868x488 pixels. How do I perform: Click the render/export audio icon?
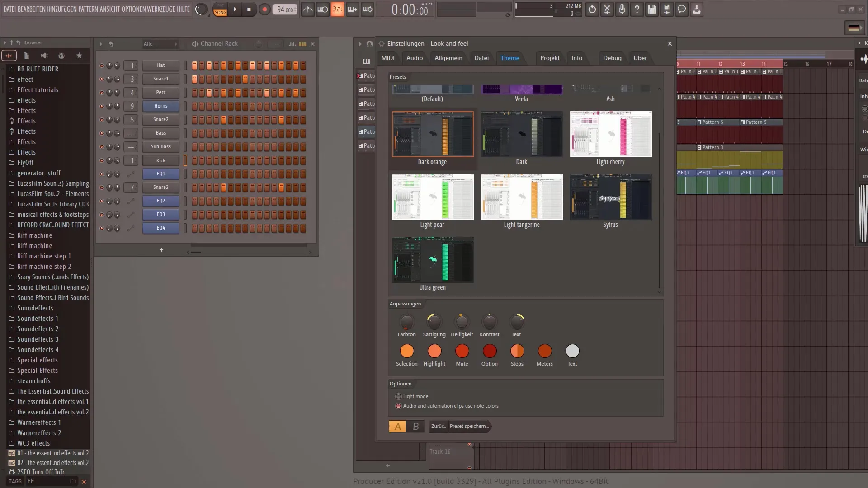pyautogui.click(x=667, y=9)
